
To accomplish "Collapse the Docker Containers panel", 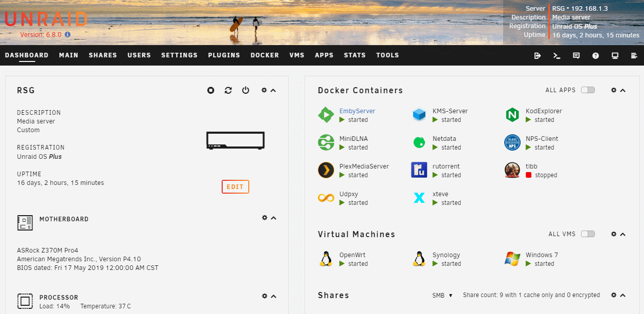I will pos(623,90).
